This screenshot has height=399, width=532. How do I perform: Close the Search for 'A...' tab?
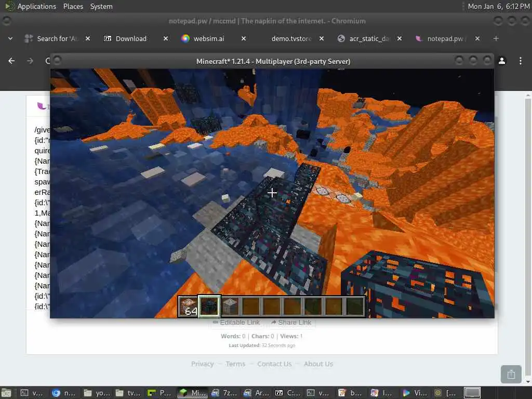[x=87, y=38]
